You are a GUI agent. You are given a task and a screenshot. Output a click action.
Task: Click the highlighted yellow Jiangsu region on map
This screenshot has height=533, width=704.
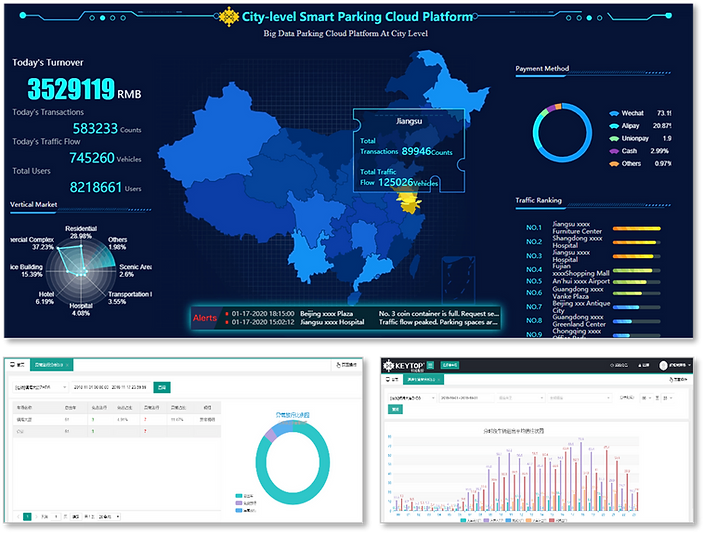(407, 203)
